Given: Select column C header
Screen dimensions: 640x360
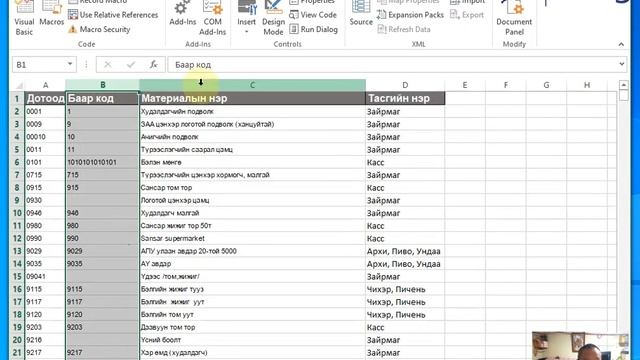Looking at the screenshot, I should [252, 85].
